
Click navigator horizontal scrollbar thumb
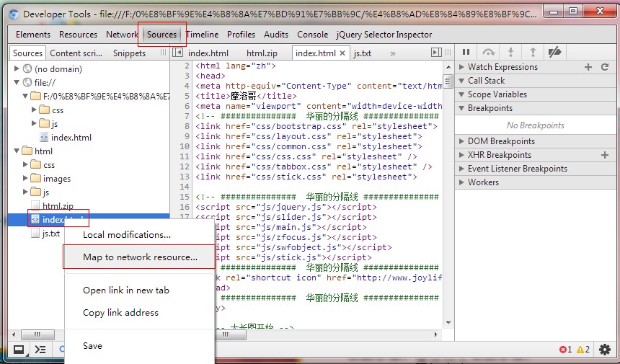pyautogui.click(x=37, y=334)
